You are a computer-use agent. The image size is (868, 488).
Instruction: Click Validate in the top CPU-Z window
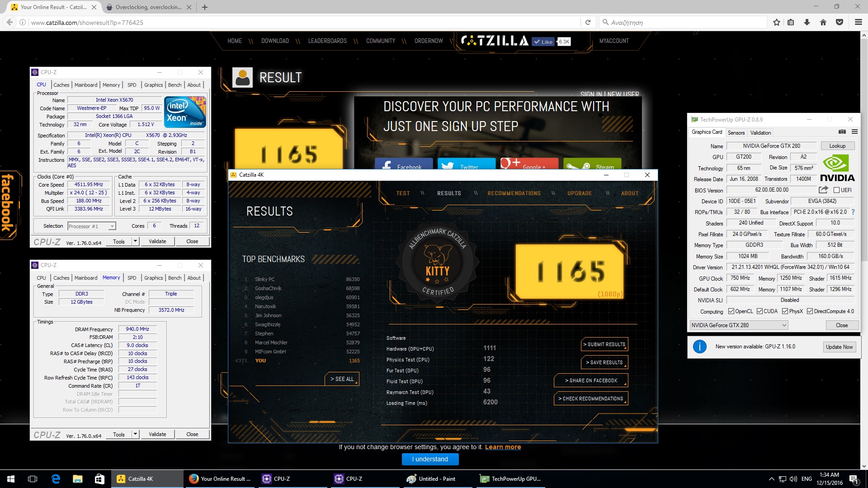(157, 241)
